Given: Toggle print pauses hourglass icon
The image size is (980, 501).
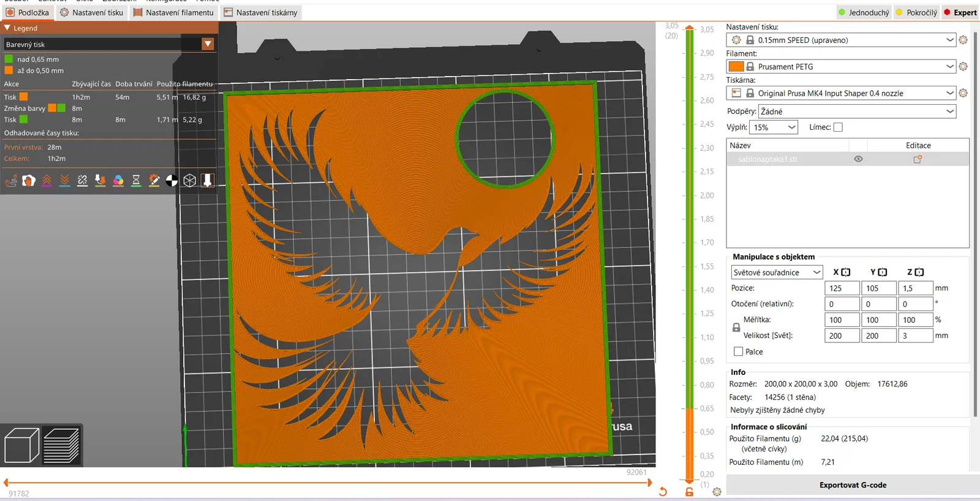Looking at the screenshot, I should [136, 180].
